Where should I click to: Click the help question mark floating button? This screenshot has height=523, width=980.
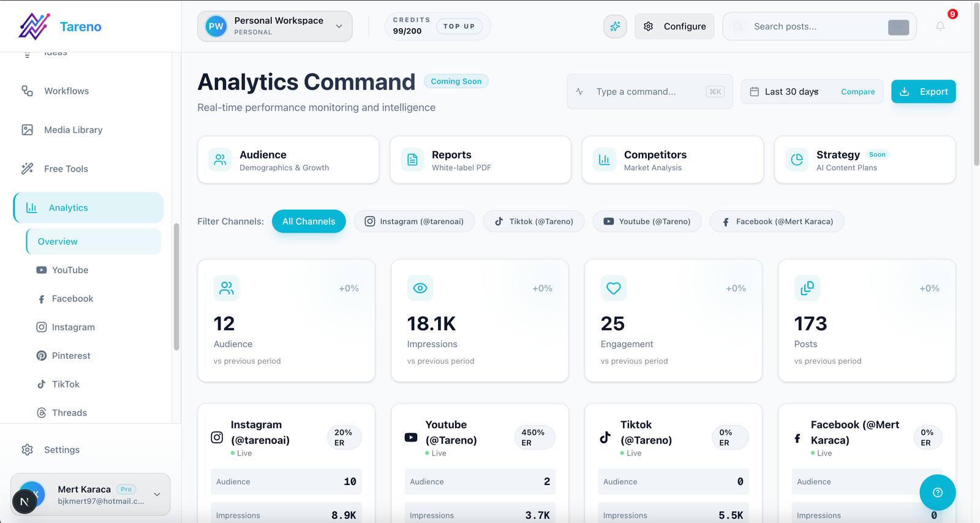(937, 492)
